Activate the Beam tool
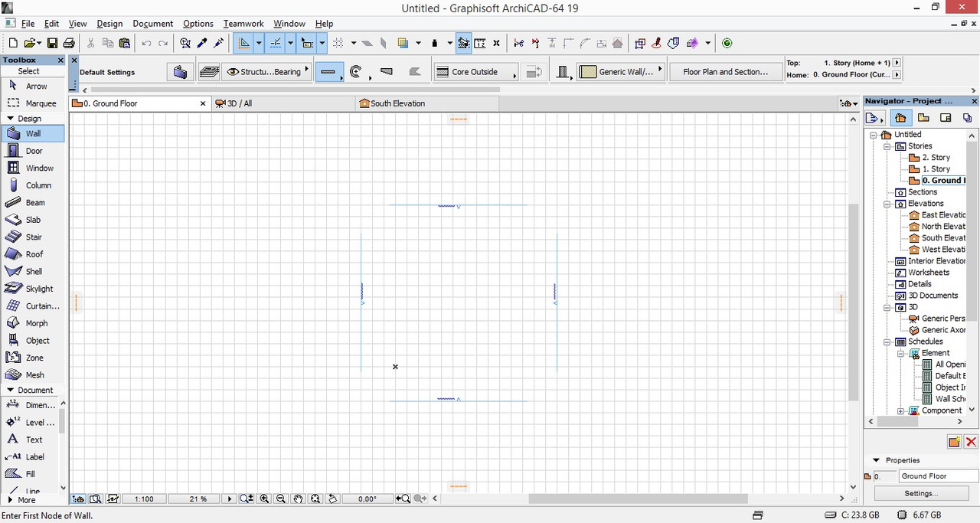Image resolution: width=980 pixels, height=523 pixels. pyautogui.click(x=33, y=202)
